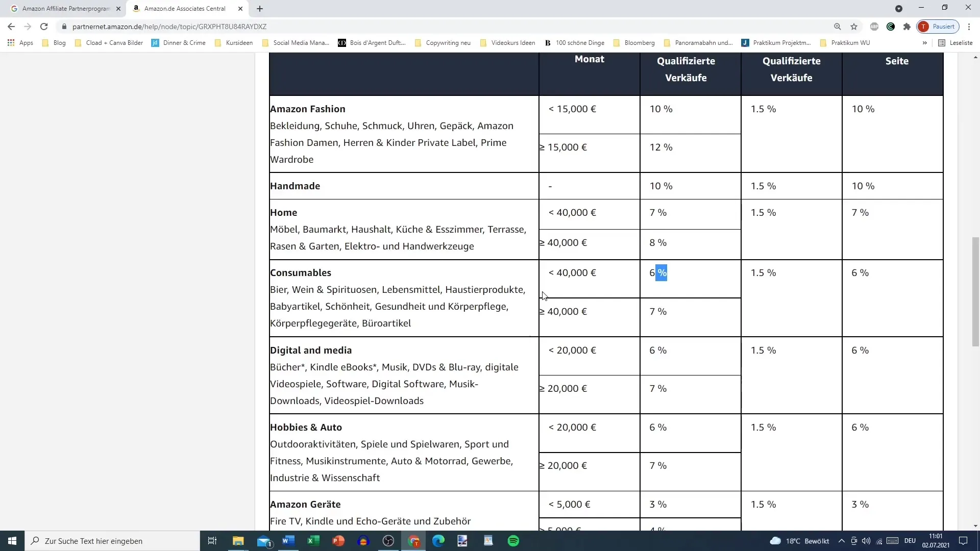Click the page vertical scrollbar thumb
Image resolution: width=980 pixels, height=551 pixels.
pyautogui.click(x=975, y=292)
